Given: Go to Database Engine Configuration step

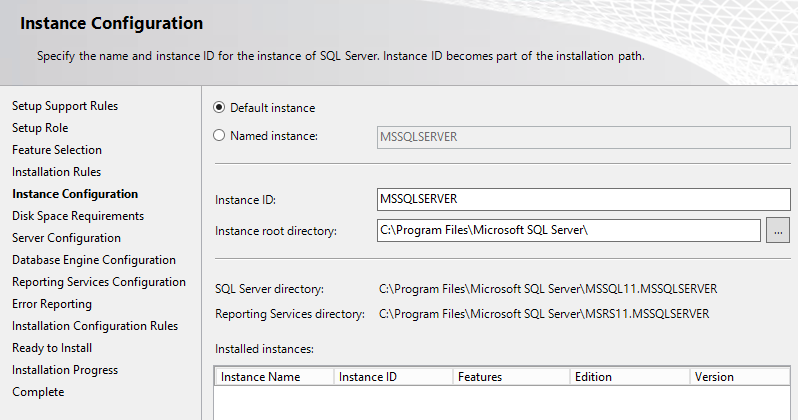Looking at the screenshot, I should [x=94, y=260].
